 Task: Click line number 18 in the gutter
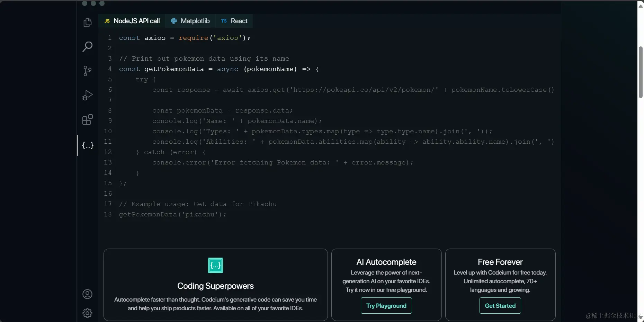[108, 214]
